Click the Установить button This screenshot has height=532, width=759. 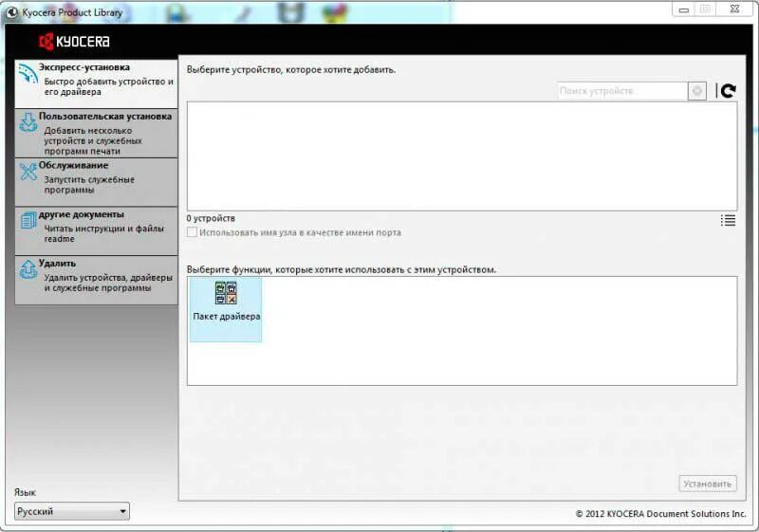(x=708, y=484)
